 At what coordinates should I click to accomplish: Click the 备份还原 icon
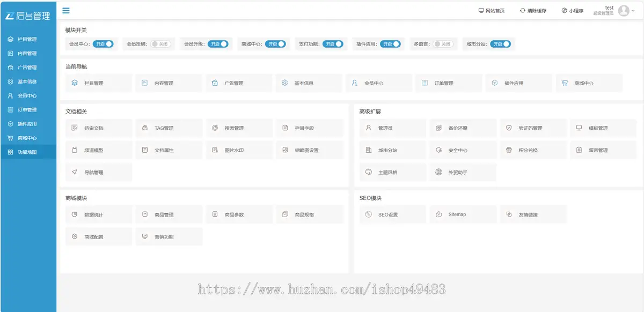[438, 128]
